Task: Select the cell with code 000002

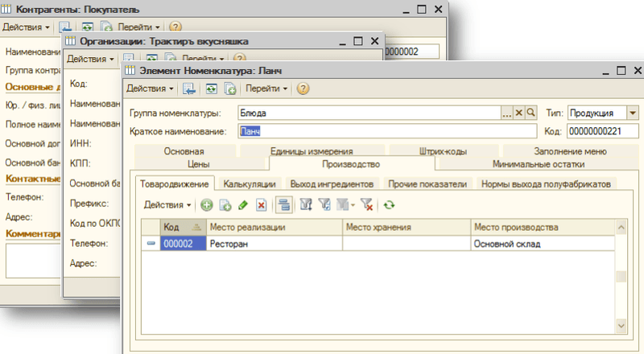Action: tap(183, 244)
